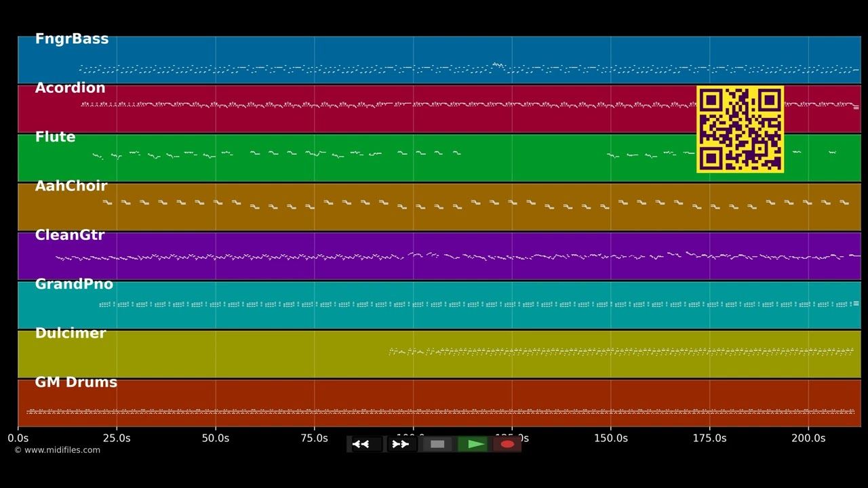Select the Flute track label

coord(56,137)
